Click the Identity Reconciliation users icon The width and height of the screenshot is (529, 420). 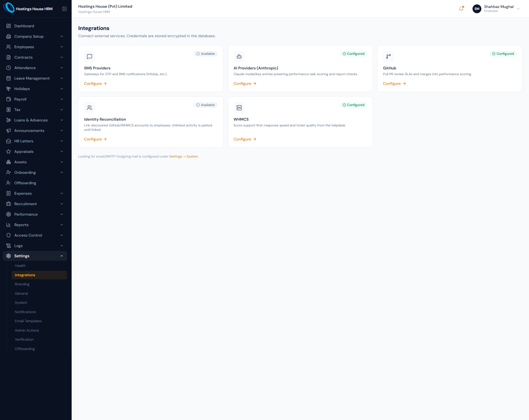click(90, 108)
